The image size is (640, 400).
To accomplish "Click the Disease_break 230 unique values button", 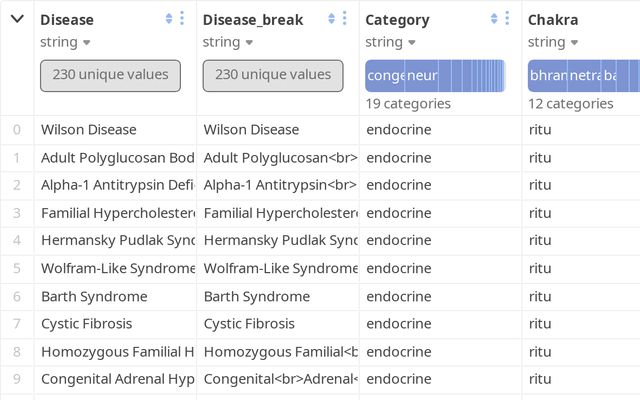I will [273, 75].
